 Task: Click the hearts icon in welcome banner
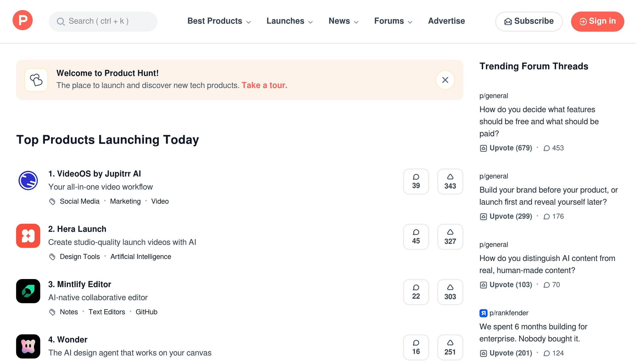pyautogui.click(x=36, y=80)
